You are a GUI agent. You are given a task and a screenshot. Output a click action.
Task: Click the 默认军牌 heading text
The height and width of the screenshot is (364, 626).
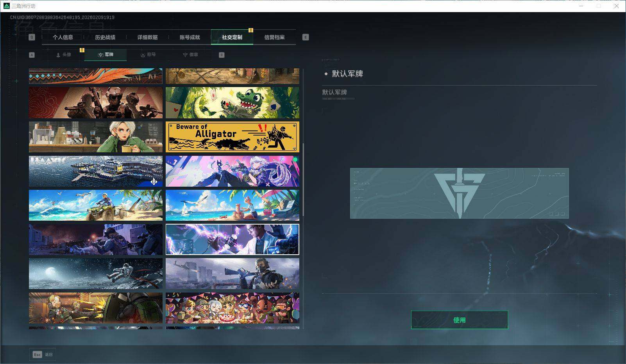pyautogui.click(x=347, y=74)
